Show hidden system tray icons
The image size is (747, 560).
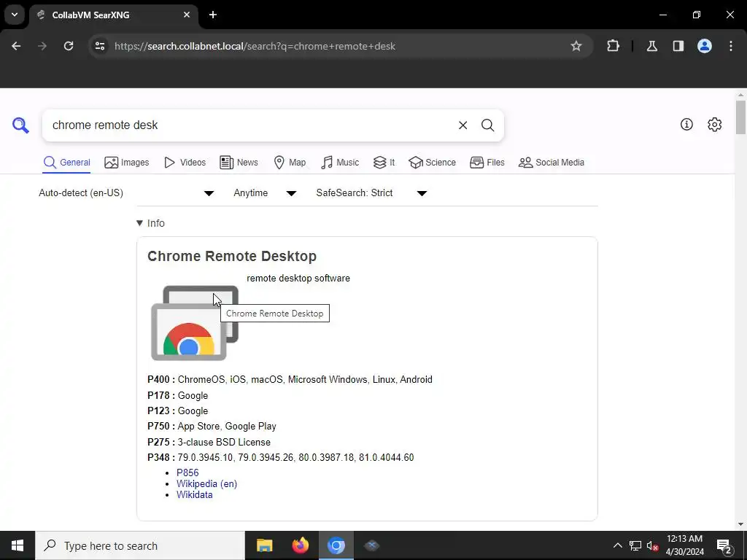[x=617, y=545]
